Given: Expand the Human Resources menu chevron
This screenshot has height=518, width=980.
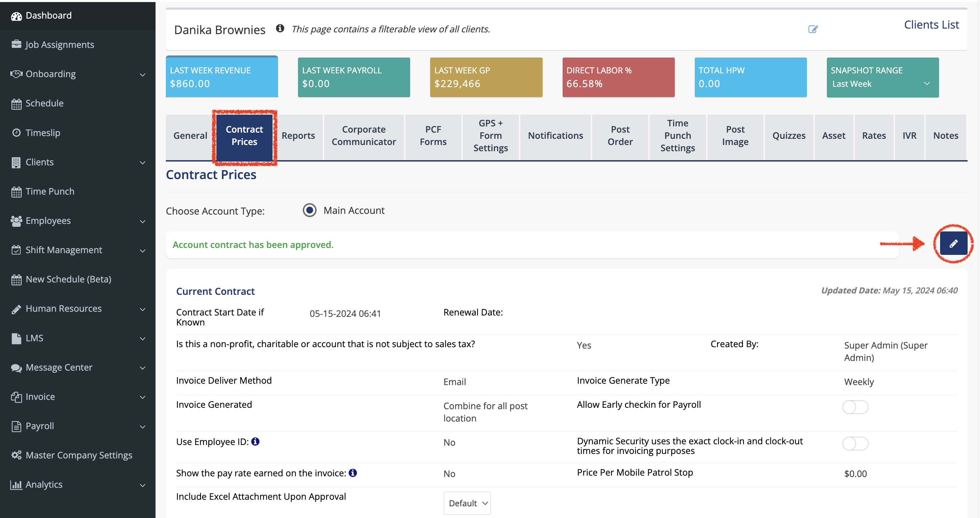Looking at the screenshot, I should 143,309.
